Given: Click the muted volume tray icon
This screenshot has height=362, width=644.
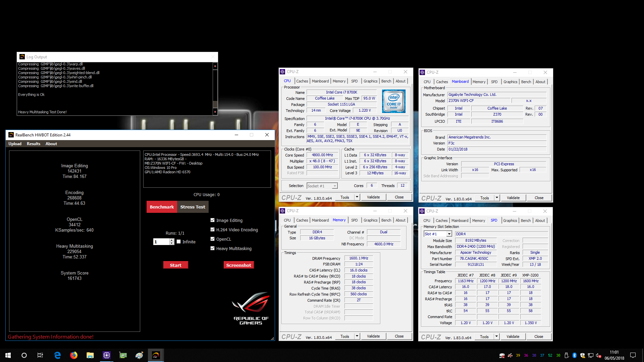Looking at the screenshot, I should pyautogui.click(x=598, y=355).
